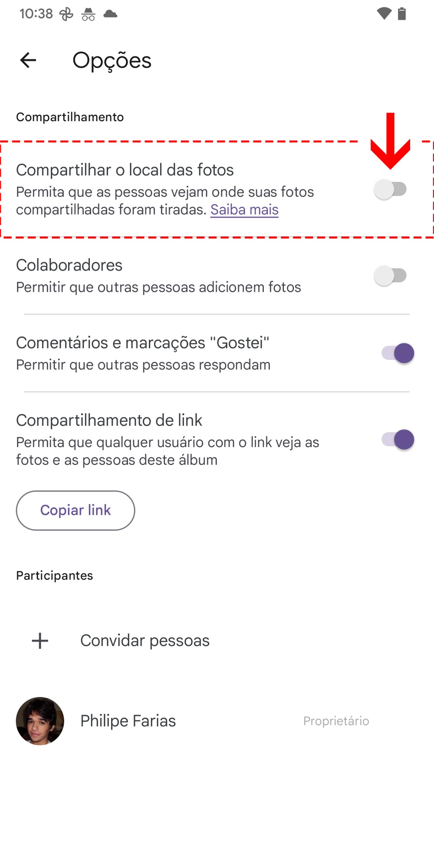This screenshot has height=868, width=434.
Task: Tap the pinwheel icon in status bar
Action: click(66, 14)
